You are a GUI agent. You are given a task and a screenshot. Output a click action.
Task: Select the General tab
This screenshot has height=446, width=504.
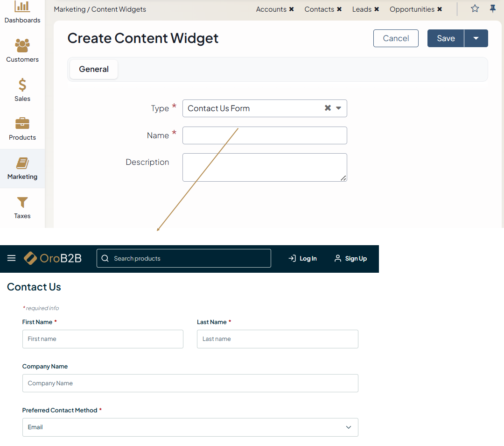(x=94, y=69)
